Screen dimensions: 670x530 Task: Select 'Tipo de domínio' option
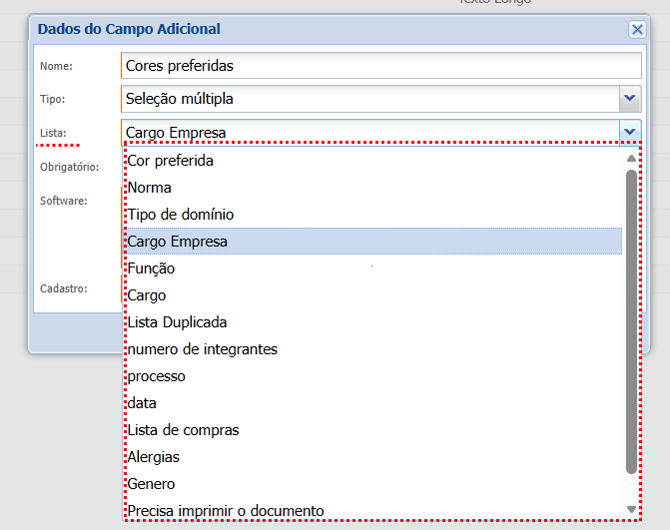click(x=180, y=214)
